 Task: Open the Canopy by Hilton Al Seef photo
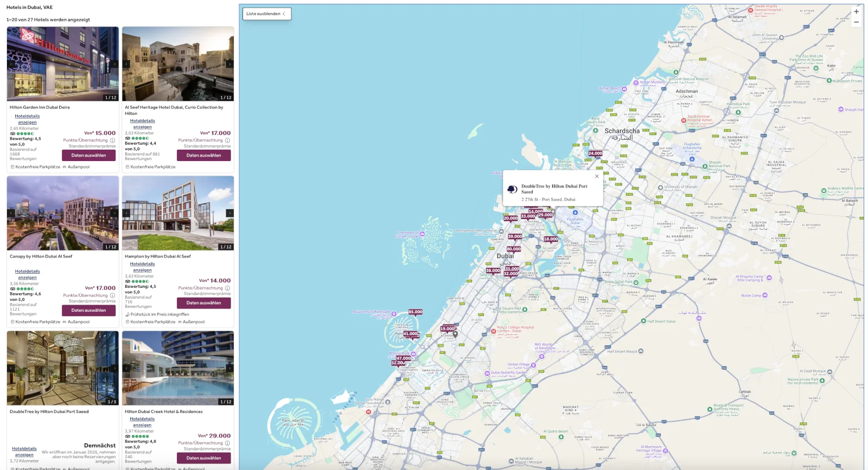[x=63, y=213]
